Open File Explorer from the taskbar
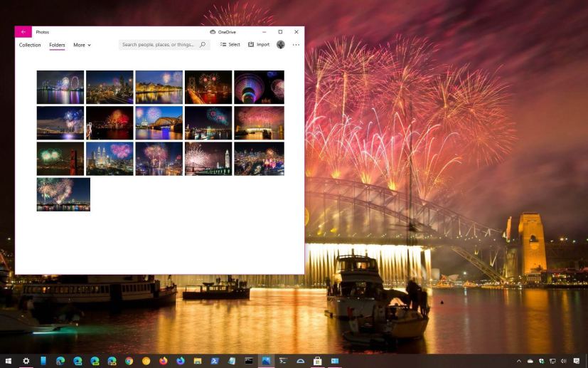This screenshot has width=588, height=368. (198, 362)
